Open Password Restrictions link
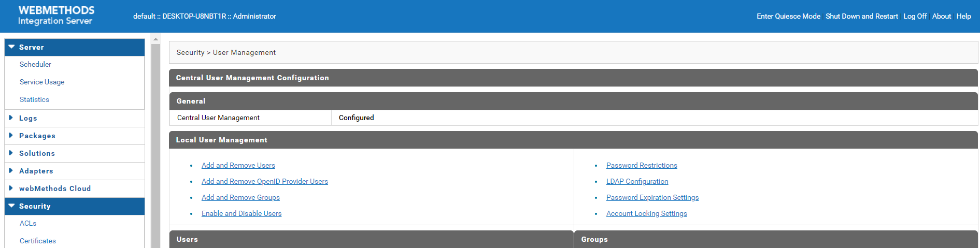Image resolution: width=980 pixels, height=248 pixels. [642, 165]
